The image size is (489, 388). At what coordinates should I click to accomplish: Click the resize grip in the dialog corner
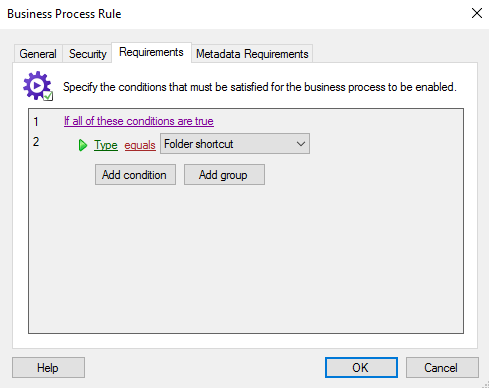(485, 384)
